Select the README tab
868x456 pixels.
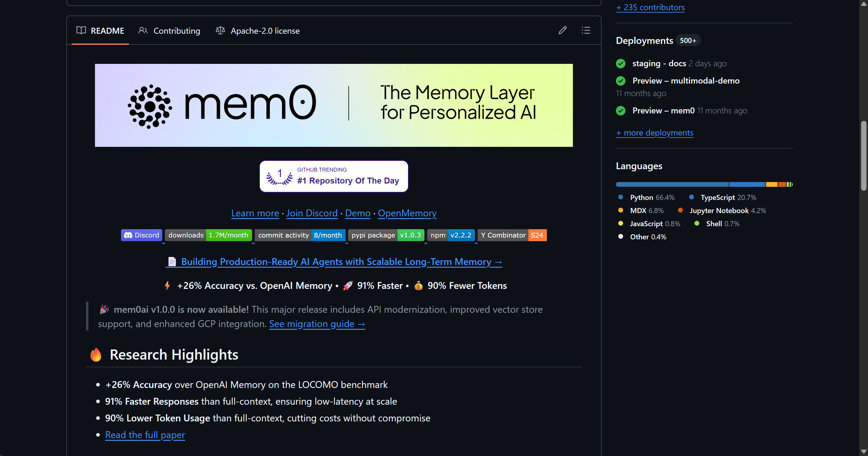point(100,31)
